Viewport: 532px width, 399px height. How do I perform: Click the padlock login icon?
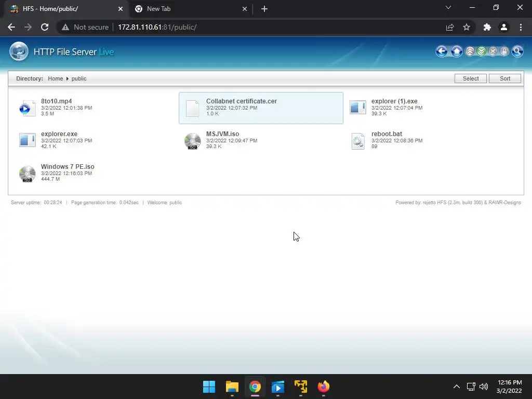point(504,51)
